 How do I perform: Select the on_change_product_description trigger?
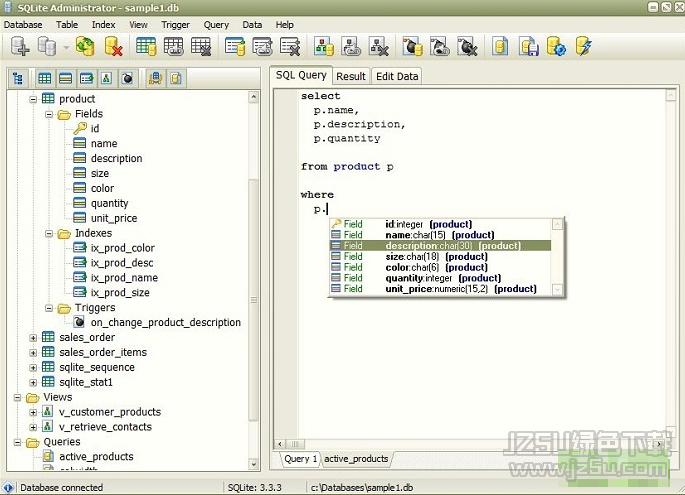coord(166,322)
